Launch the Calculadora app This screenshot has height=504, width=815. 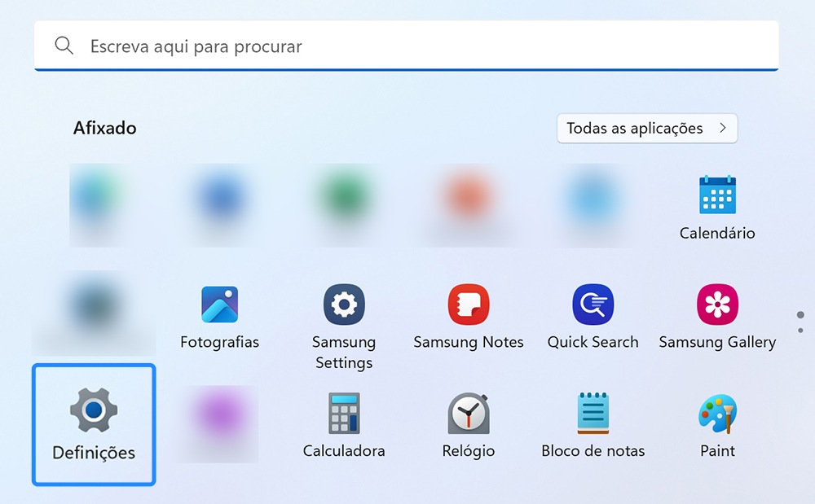[344, 426]
